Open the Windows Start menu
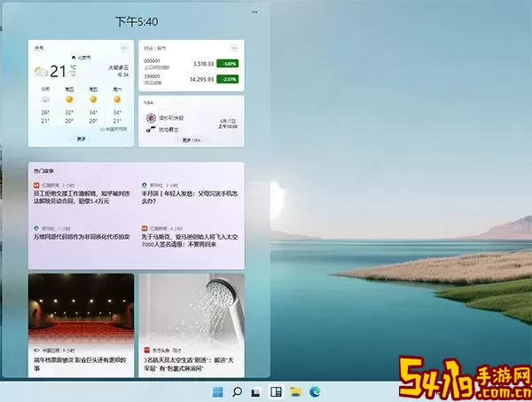532x402 pixels. [x=217, y=392]
